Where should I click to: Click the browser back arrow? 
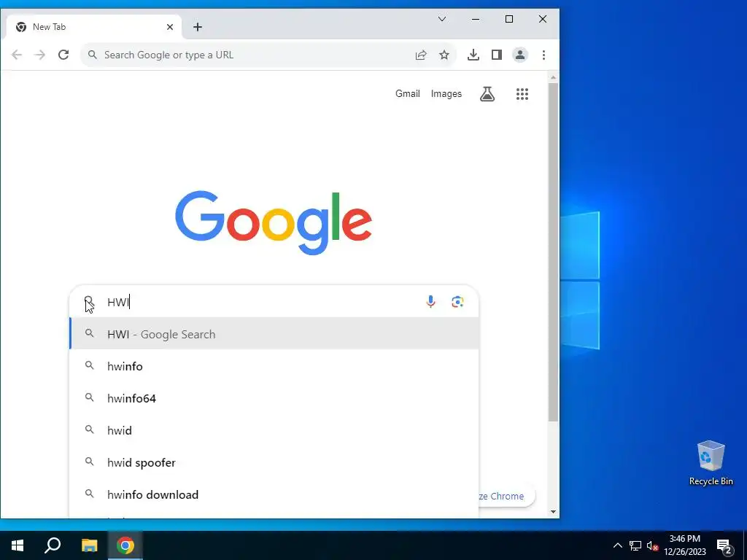click(x=17, y=55)
